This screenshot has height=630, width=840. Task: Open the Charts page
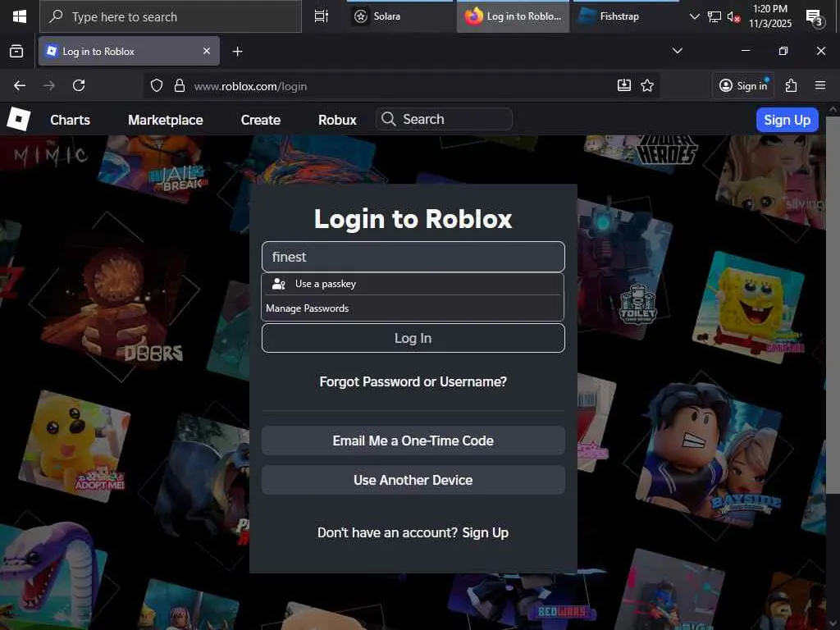pyautogui.click(x=71, y=120)
